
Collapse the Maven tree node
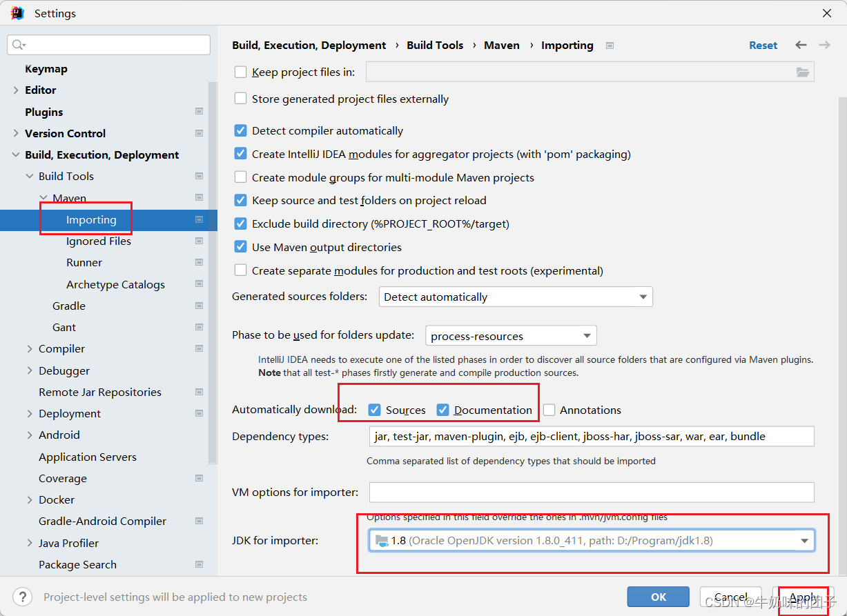tap(43, 198)
